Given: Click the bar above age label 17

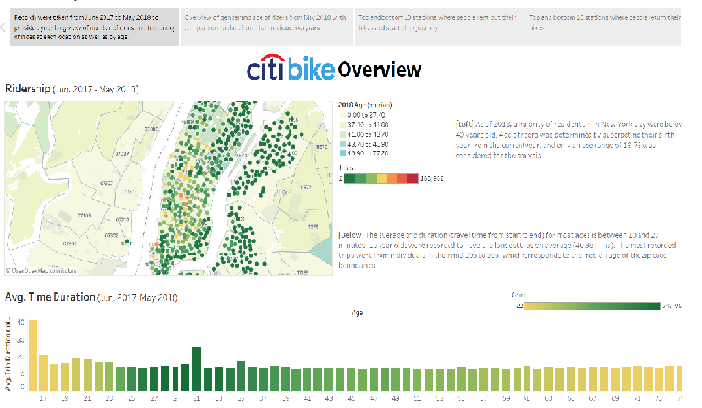Looking at the screenshot, I should point(43,373).
